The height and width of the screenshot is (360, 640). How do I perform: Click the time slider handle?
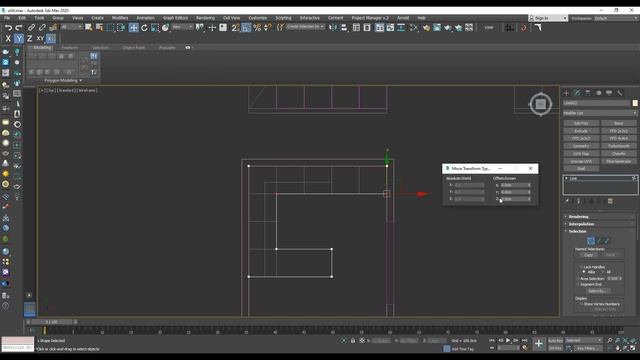51,322
